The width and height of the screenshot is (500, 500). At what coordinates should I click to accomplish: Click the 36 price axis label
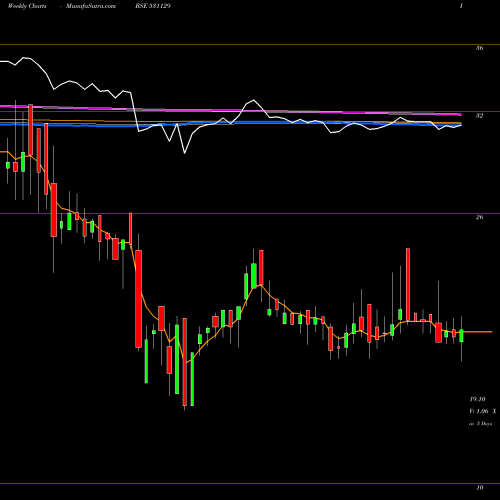pyautogui.click(x=479, y=48)
